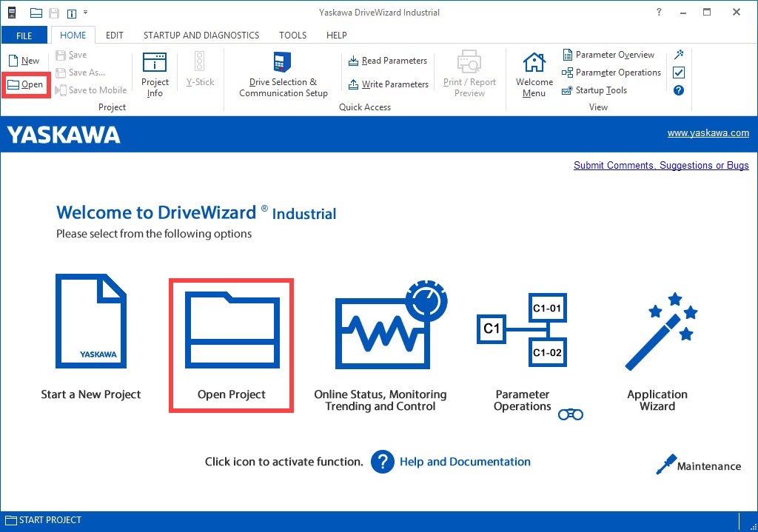This screenshot has width=758, height=532.
Task: Open the STARTUP AND DIAGNOSTICS tab
Action: point(201,36)
